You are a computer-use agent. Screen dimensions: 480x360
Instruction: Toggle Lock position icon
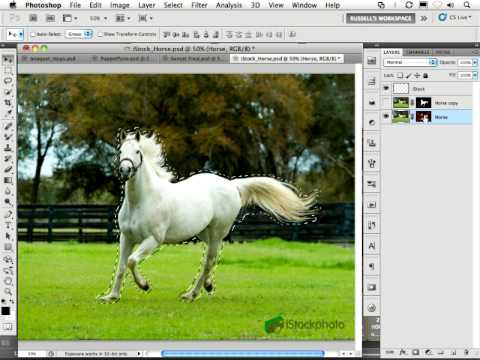coord(417,76)
